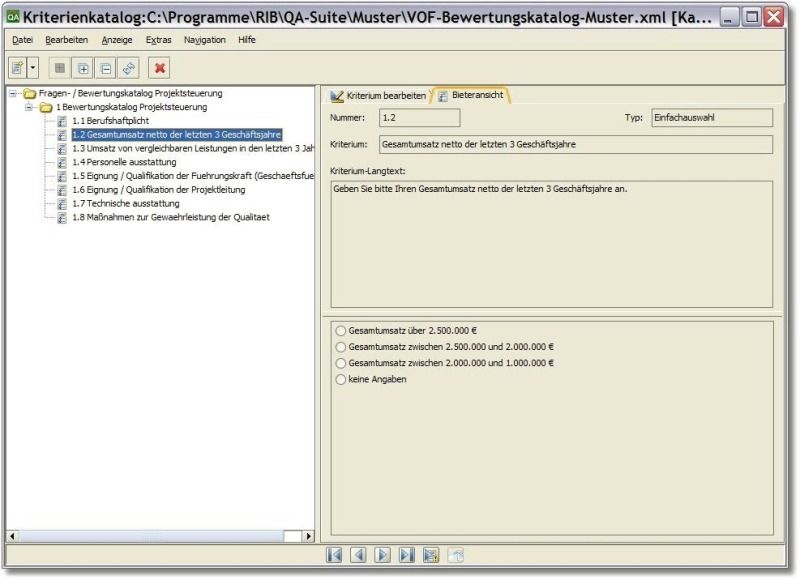
Task: Click the faded icon ending the navigation bar
Action: (456, 554)
